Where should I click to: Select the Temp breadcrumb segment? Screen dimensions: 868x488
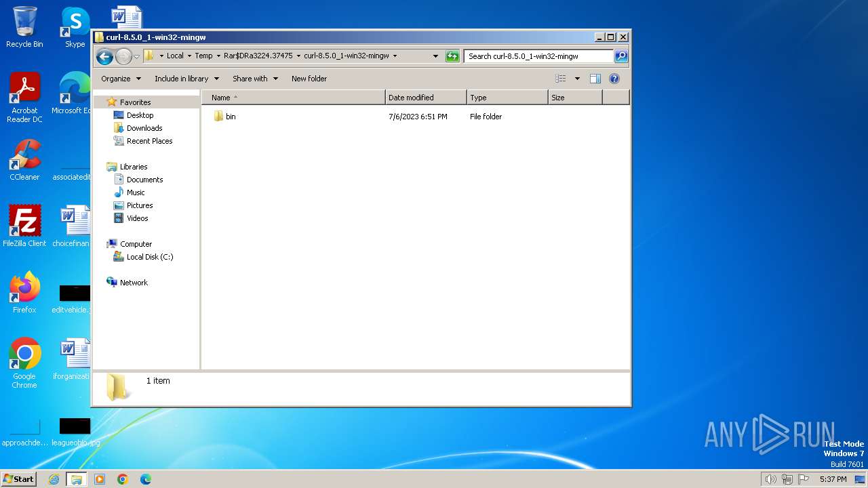pyautogui.click(x=203, y=56)
